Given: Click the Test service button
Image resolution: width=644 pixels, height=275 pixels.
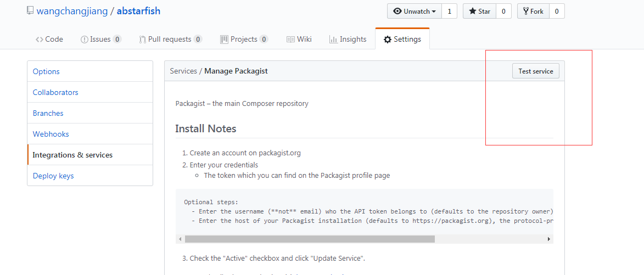Looking at the screenshot, I should (x=536, y=71).
